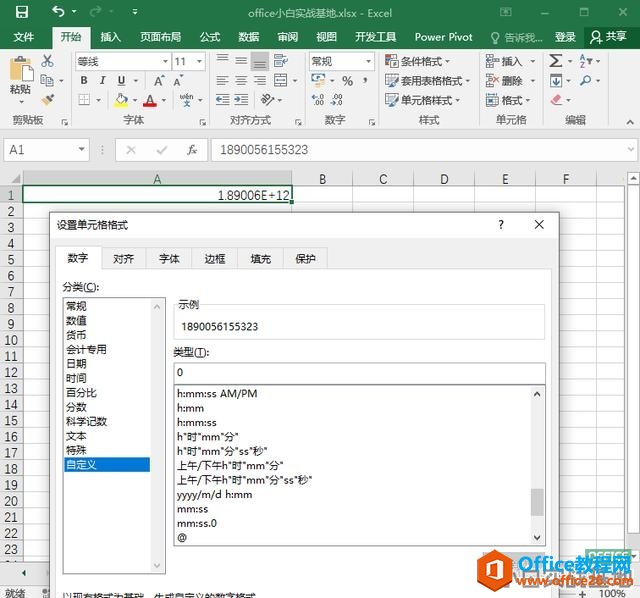The height and width of the screenshot is (598, 640).
Task: Click the Fill Color bucket swatch
Action: [x=121, y=100]
